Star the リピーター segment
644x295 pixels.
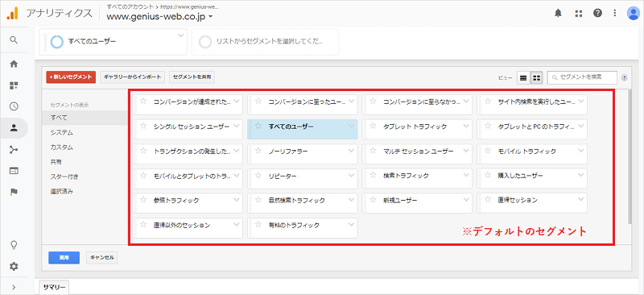[x=258, y=175]
